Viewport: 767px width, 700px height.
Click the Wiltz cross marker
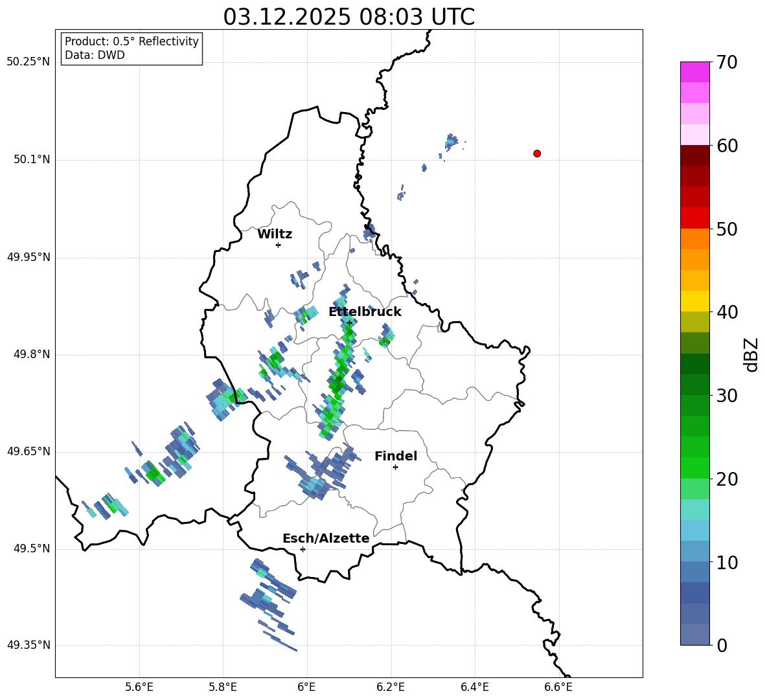pyautogui.click(x=278, y=245)
